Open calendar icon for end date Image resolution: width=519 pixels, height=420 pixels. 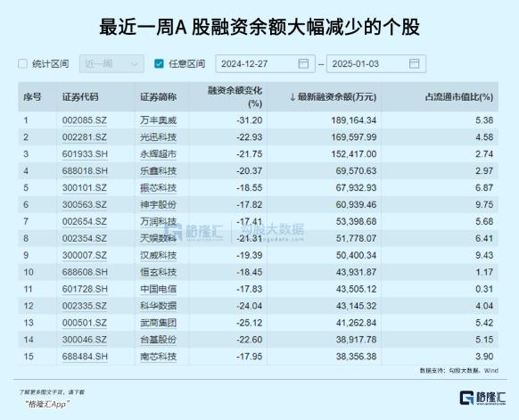pyautogui.click(x=414, y=63)
